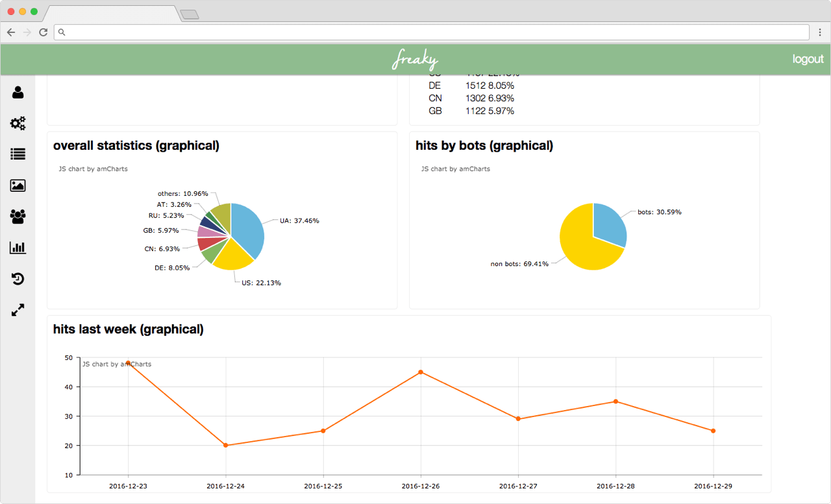The height and width of the screenshot is (504, 831).
Task: Click the red CN pie slice
Action: 208,243
